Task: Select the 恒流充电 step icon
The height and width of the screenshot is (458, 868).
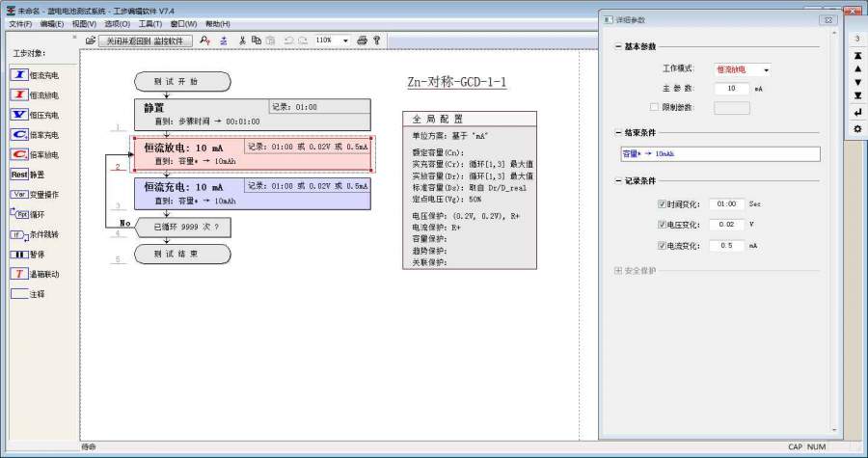Action: click(19, 75)
